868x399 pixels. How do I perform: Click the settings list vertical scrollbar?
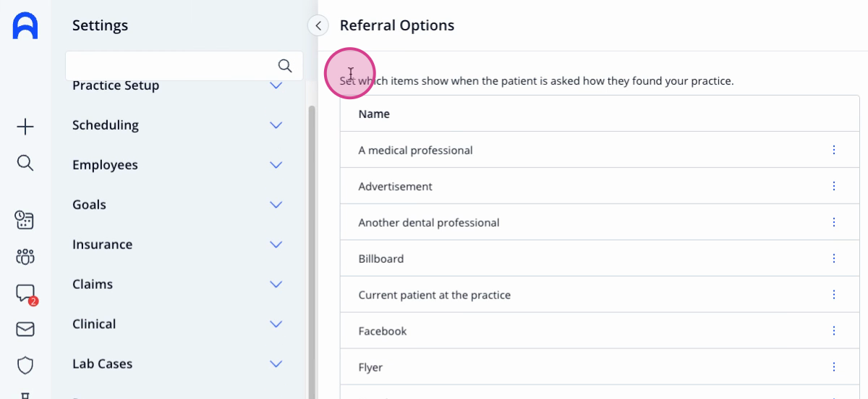(x=312, y=250)
